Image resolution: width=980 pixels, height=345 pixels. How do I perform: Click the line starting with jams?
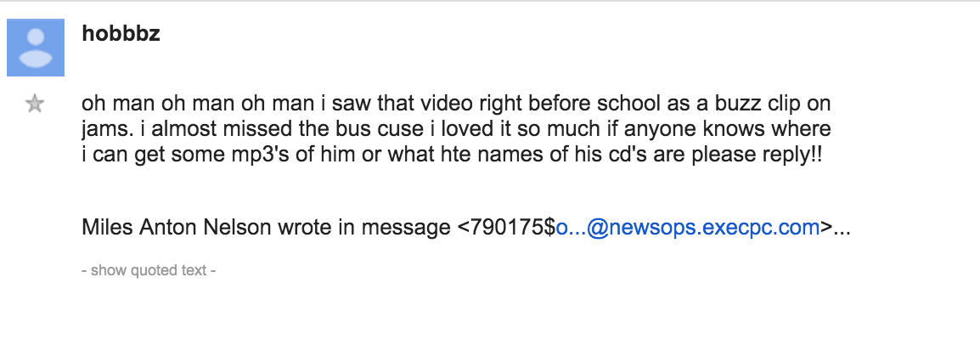456,129
